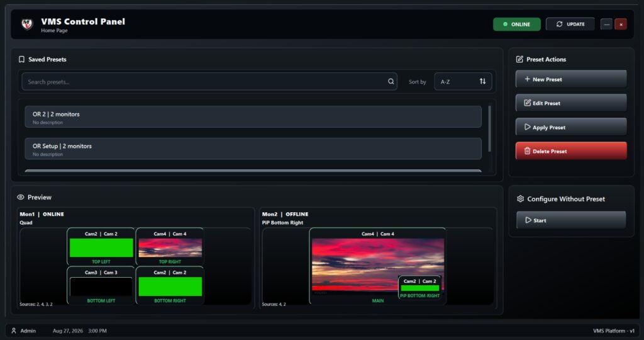Select the OR 2 two-monitor preset
Screen dimensions: 644x340
(253, 116)
